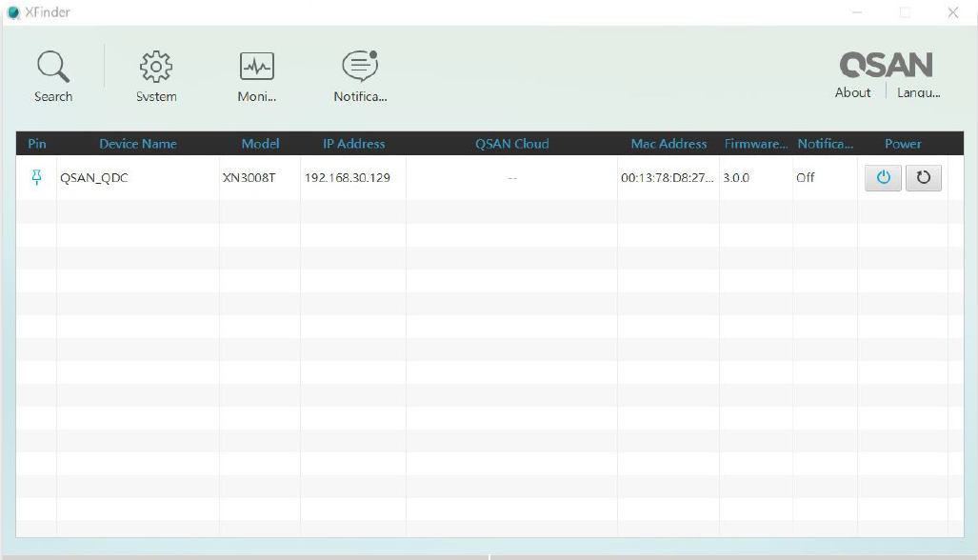
Task: Open the Notification speech bubble icon
Action: click(x=360, y=66)
